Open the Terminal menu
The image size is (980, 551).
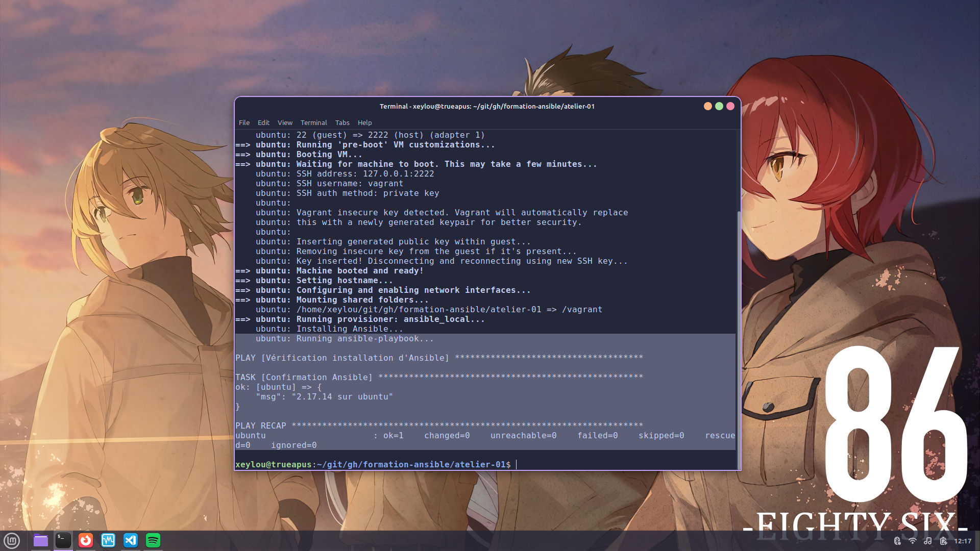[x=313, y=122]
